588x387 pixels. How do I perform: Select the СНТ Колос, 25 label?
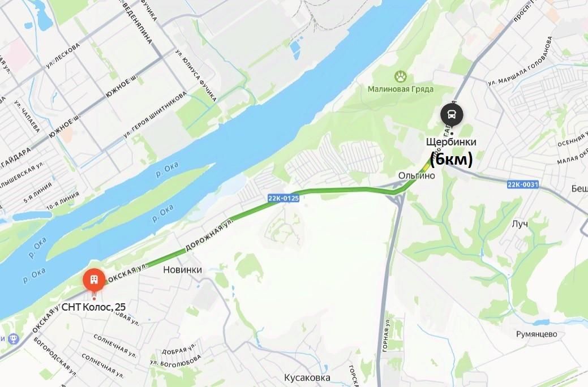[x=93, y=307]
